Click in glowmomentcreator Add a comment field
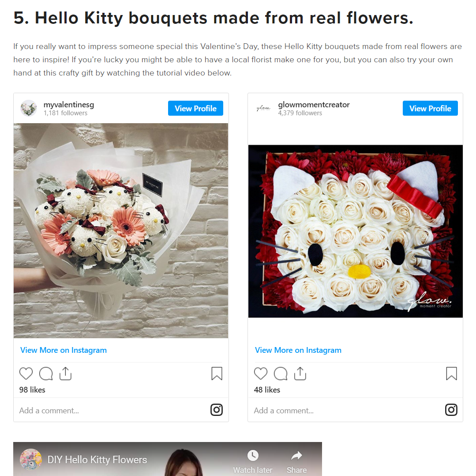The height and width of the screenshot is (476, 476). [323, 411]
